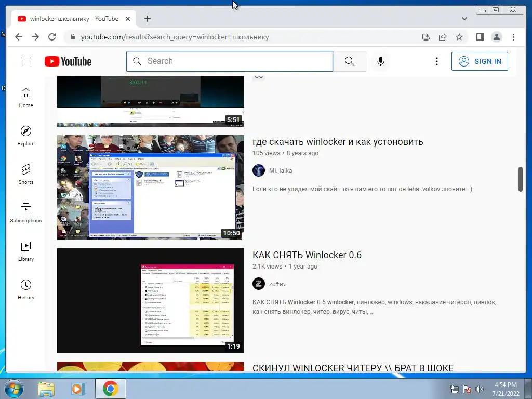Open History in the sidebar
The height and width of the screenshot is (399, 532).
pyautogui.click(x=26, y=289)
